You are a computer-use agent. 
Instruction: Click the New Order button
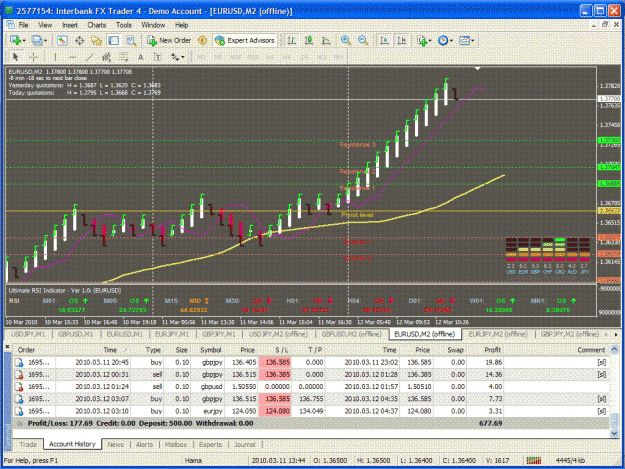pyautogui.click(x=169, y=40)
